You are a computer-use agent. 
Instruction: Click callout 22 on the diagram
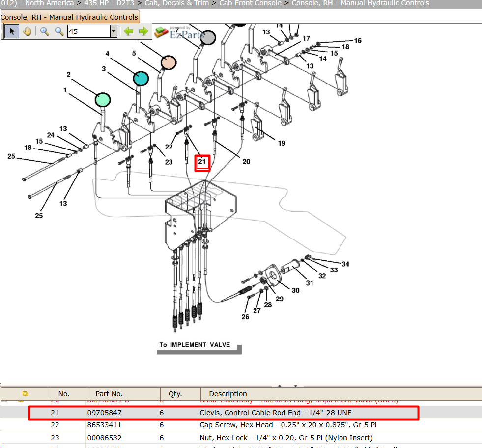pos(169,147)
